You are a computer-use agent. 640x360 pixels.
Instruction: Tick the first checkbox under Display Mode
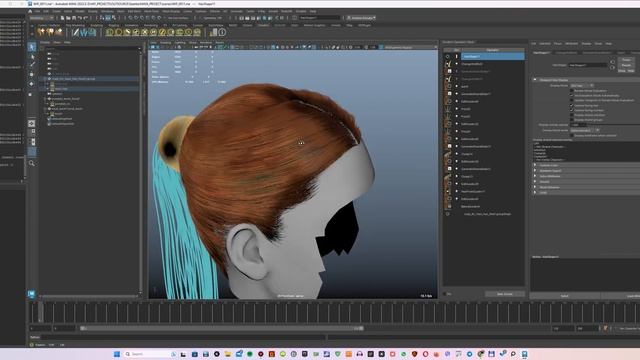(572, 91)
